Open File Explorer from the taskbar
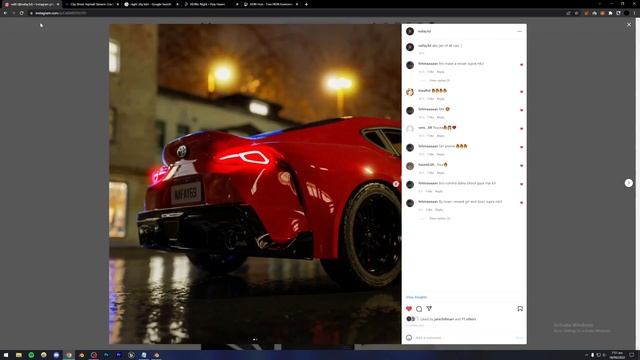Screen dimensions: 640x360 click(19, 355)
